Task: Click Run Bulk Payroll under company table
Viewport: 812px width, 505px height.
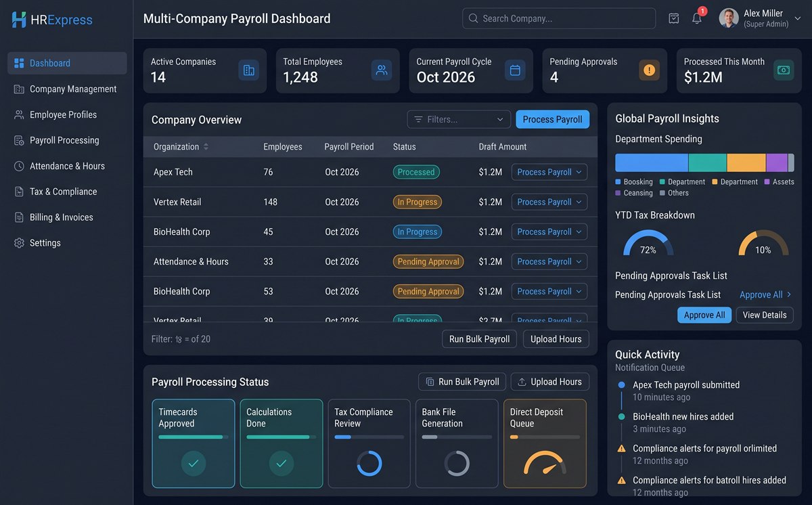Action: 479,339
